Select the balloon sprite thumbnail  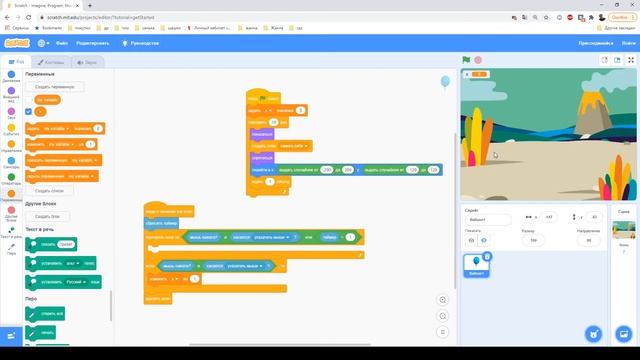point(476,265)
